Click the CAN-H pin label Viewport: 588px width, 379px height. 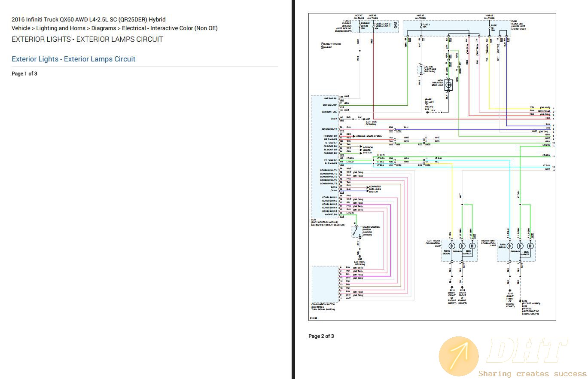(334, 191)
